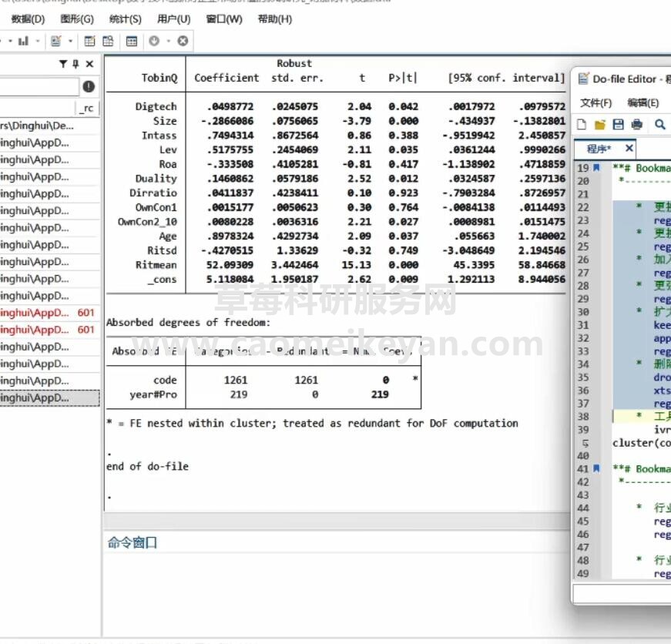Click the New file icon in Do-file Editor
The image size is (671, 644).
point(581,125)
